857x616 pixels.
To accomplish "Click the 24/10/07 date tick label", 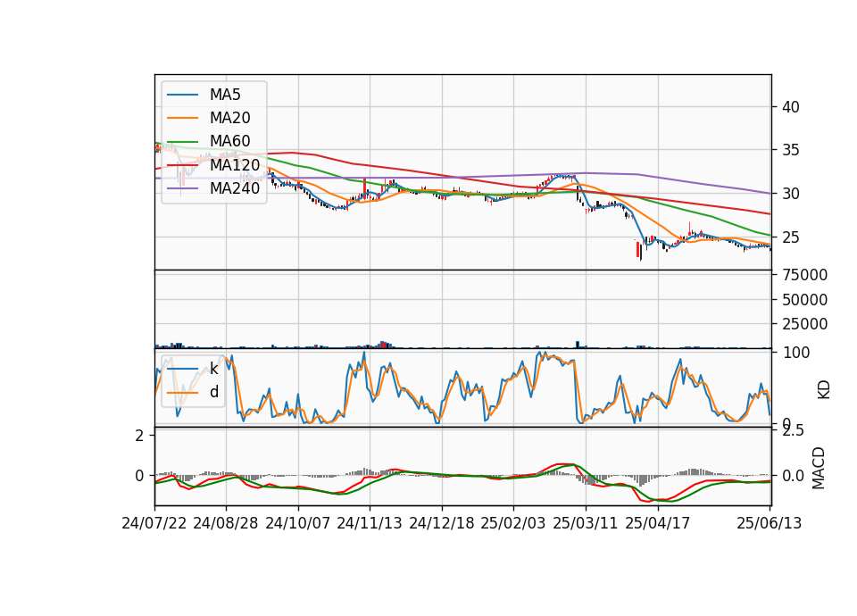I will 298,523.
